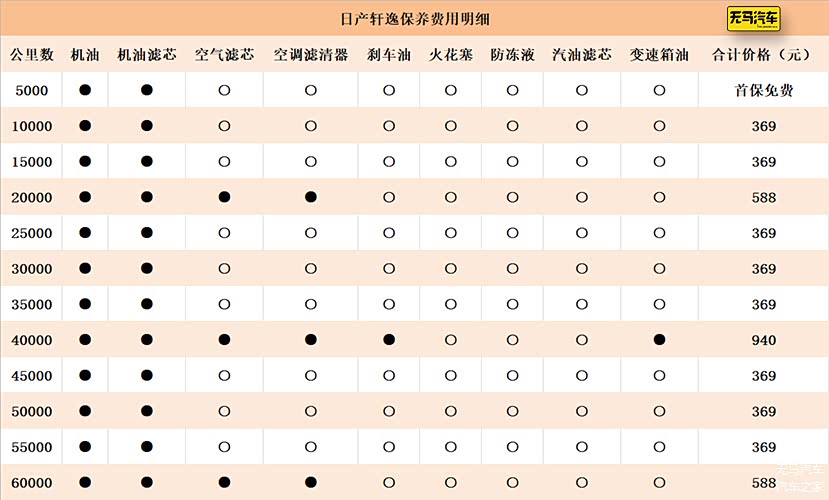Screen dimensions: 829x500
Task: Select the filled 空调滤清器 dot in the 60000 row
Action: point(311,483)
